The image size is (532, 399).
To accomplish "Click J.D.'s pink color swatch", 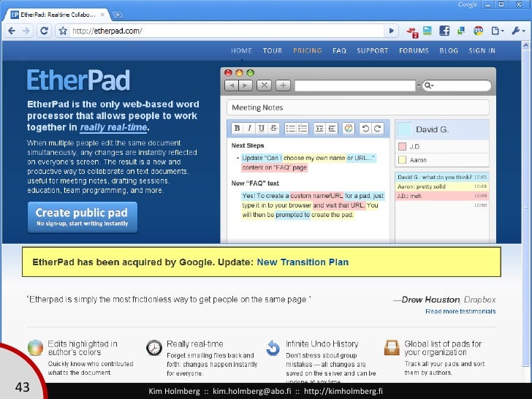I will coord(402,147).
